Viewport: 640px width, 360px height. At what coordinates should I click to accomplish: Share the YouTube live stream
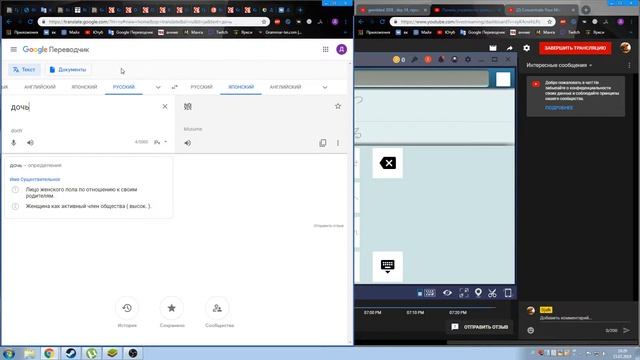510,48
